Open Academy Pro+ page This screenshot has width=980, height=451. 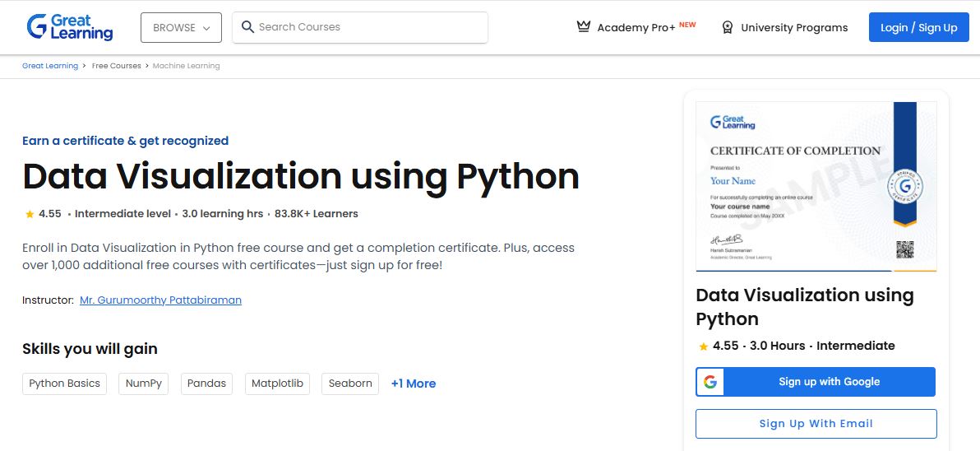[636, 27]
